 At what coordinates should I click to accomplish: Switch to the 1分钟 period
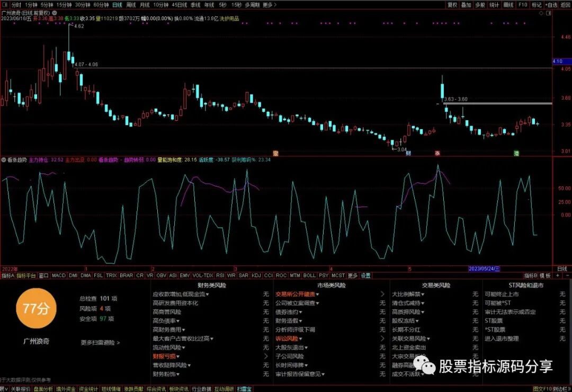(x=31, y=5)
